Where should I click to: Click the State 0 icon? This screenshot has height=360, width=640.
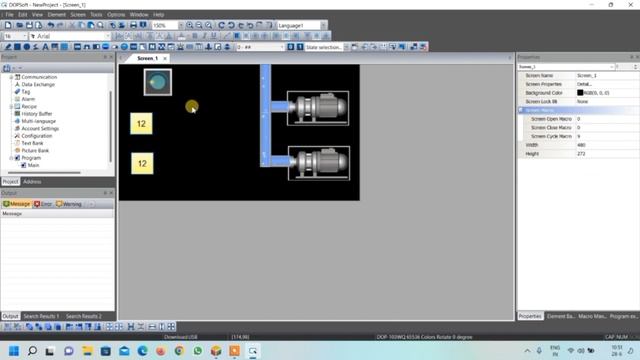pyautogui.click(x=291, y=47)
